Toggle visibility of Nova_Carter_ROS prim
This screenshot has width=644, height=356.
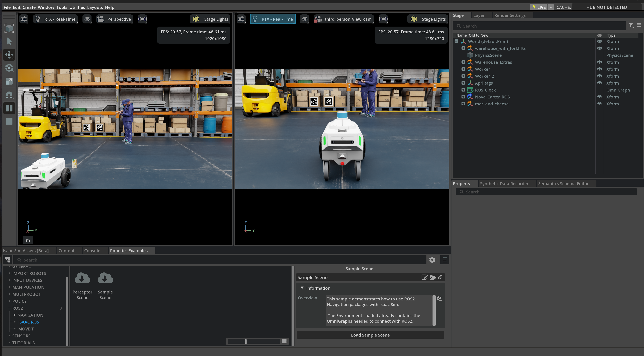pos(600,97)
